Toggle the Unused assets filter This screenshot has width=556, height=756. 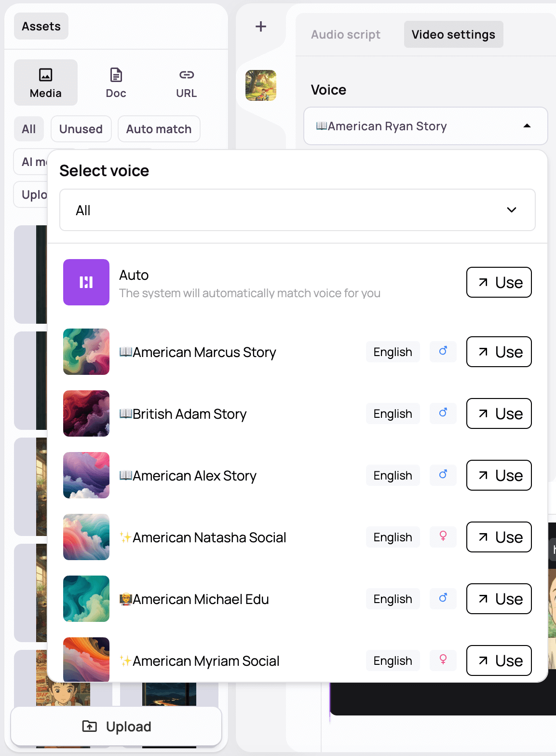pos(81,129)
